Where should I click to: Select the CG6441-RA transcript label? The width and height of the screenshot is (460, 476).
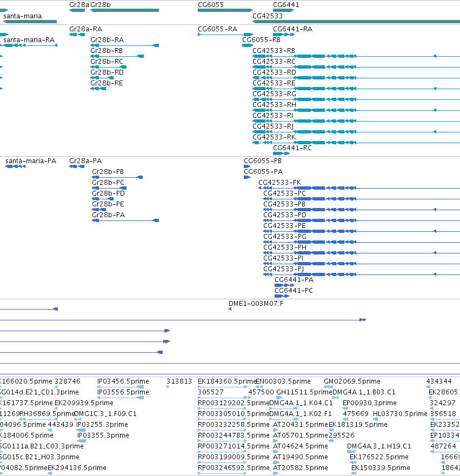tap(292, 29)
